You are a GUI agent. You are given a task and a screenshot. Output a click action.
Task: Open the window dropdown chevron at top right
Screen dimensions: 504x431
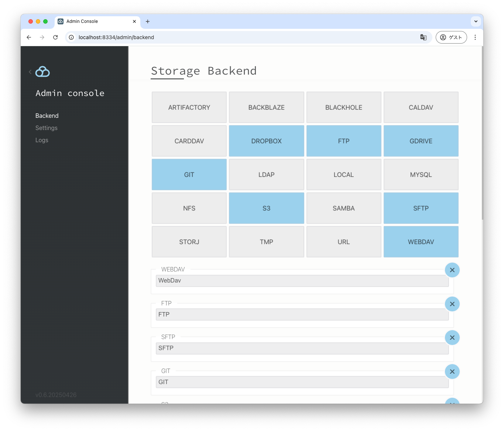476,21
